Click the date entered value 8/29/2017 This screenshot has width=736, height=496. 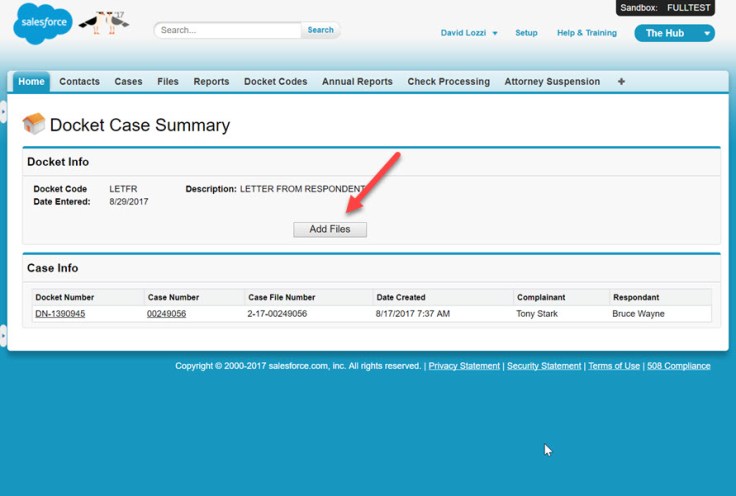tap(129, 202)
